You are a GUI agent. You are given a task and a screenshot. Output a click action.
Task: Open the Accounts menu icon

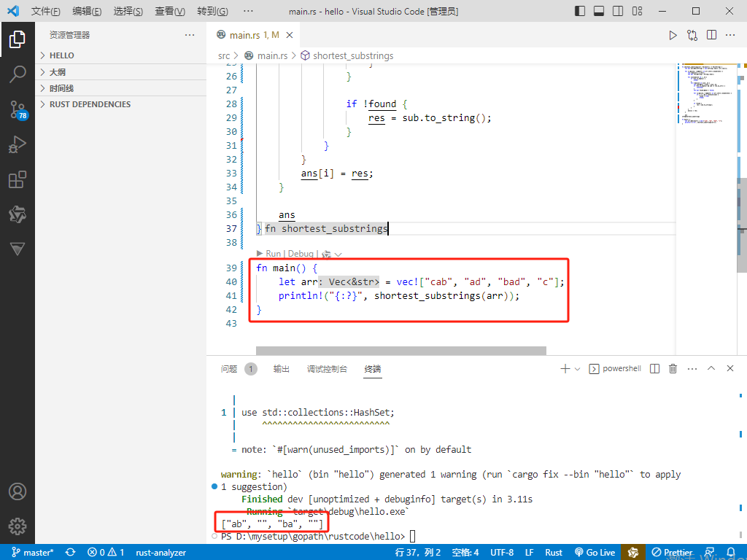point(18,491)
